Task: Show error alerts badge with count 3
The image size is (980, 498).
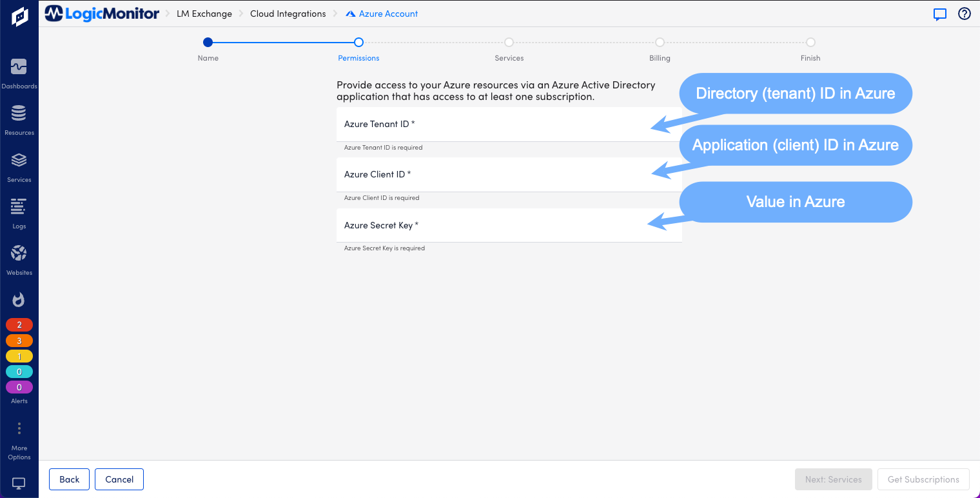Action: pyautogui.click(x=19, y=341)
